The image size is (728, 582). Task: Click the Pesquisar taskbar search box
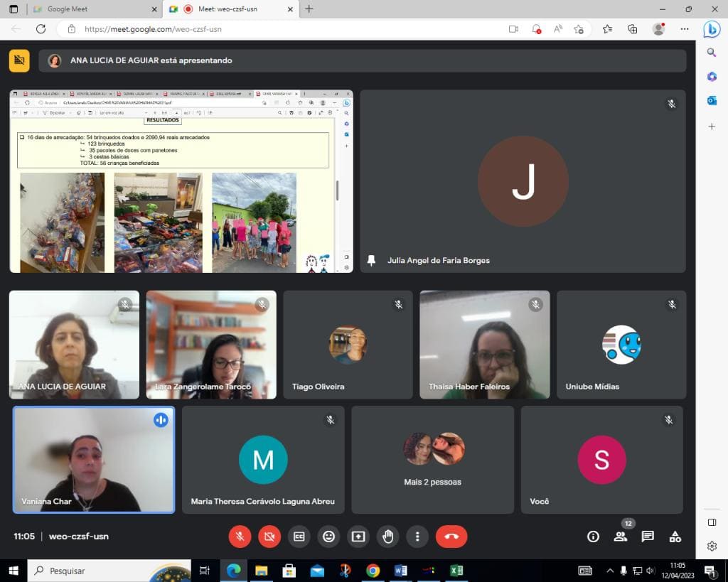click(109, 571)
